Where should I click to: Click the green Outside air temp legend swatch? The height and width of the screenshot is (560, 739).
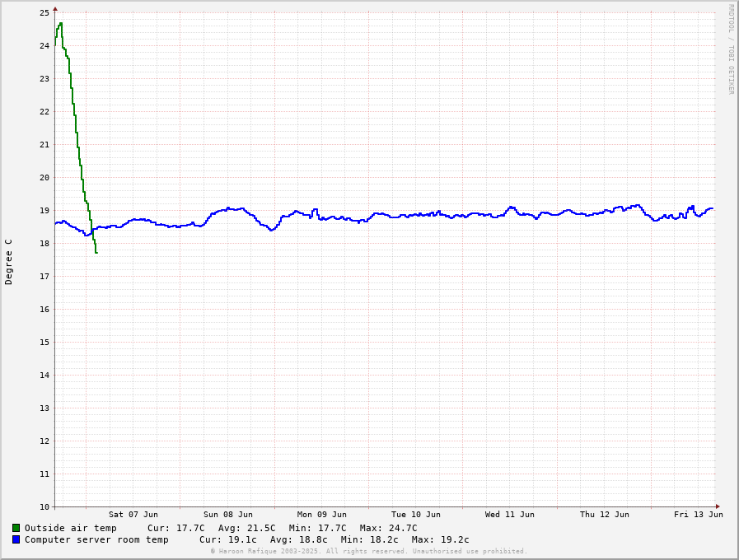tap(16, 528)
